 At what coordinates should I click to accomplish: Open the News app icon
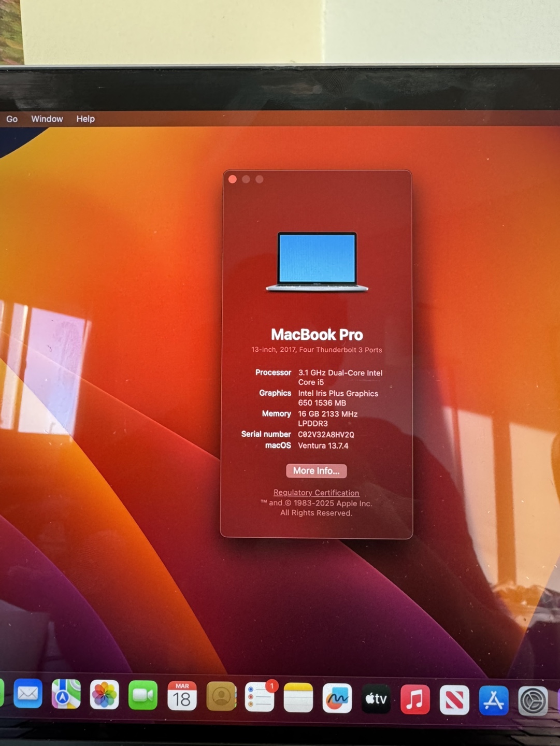pyautogui.click(x=454, y=700)
